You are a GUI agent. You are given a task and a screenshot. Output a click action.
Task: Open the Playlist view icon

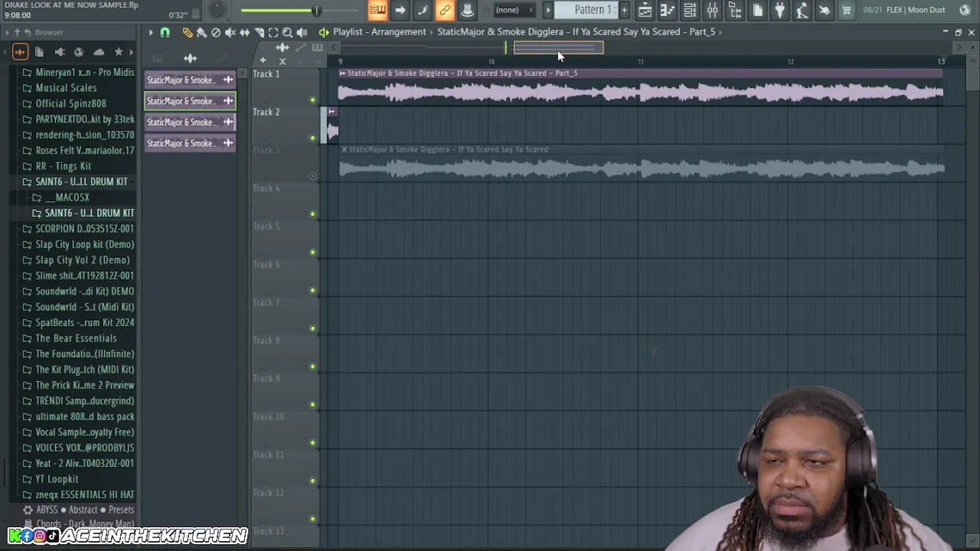pyautogui.click(x=645, y=10)
